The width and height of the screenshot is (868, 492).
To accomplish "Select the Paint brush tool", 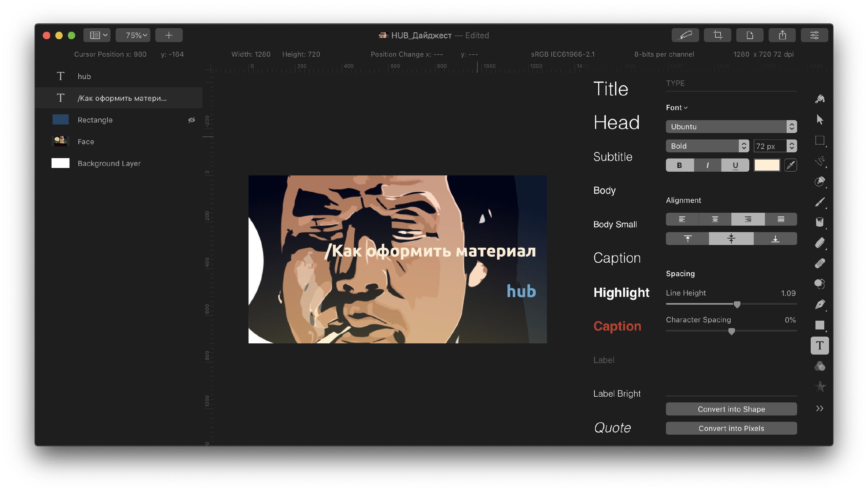I will click(x=820, y=202).
